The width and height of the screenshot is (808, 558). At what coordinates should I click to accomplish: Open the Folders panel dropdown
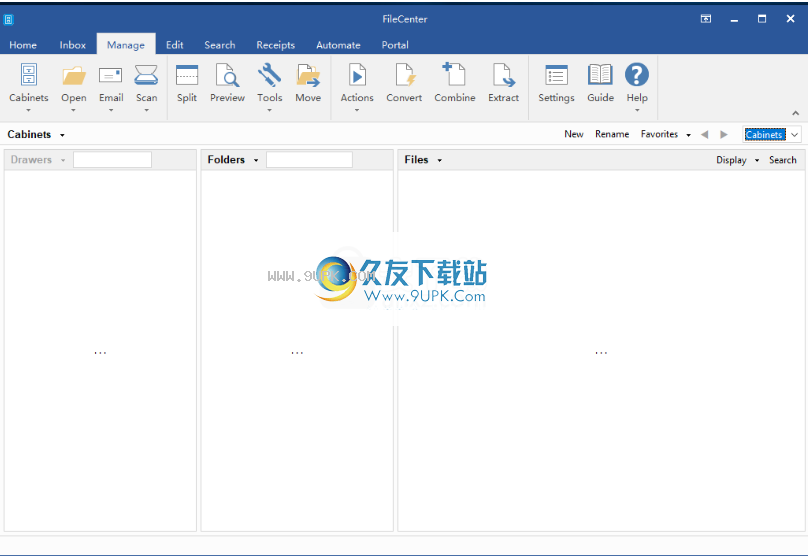pyautogui.click(x=256, y=160)
